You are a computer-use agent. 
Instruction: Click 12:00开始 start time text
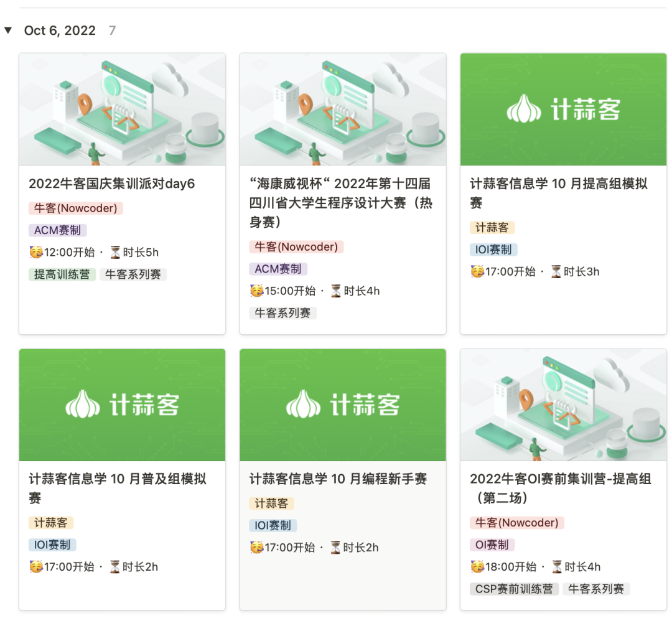tap(70, 253)
